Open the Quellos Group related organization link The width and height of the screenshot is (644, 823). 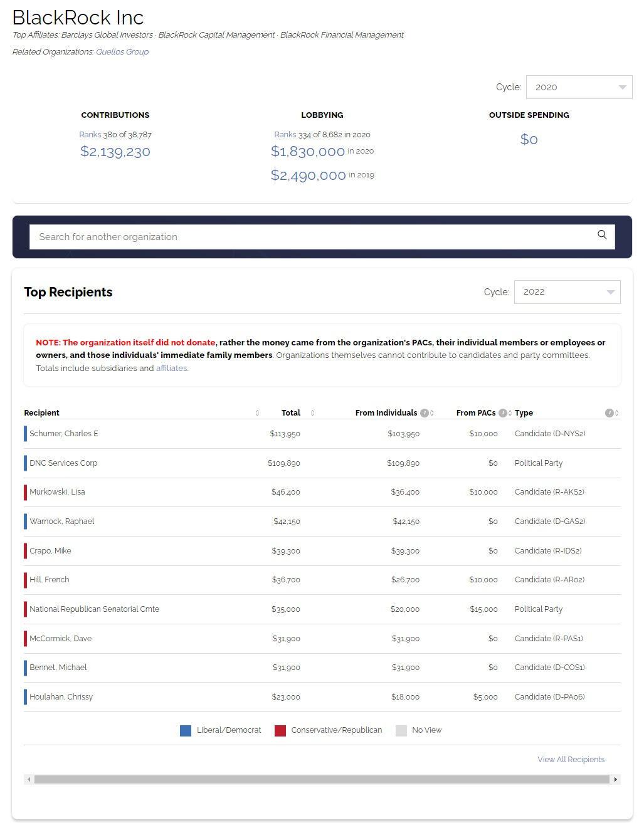click(x=122, y=52)
